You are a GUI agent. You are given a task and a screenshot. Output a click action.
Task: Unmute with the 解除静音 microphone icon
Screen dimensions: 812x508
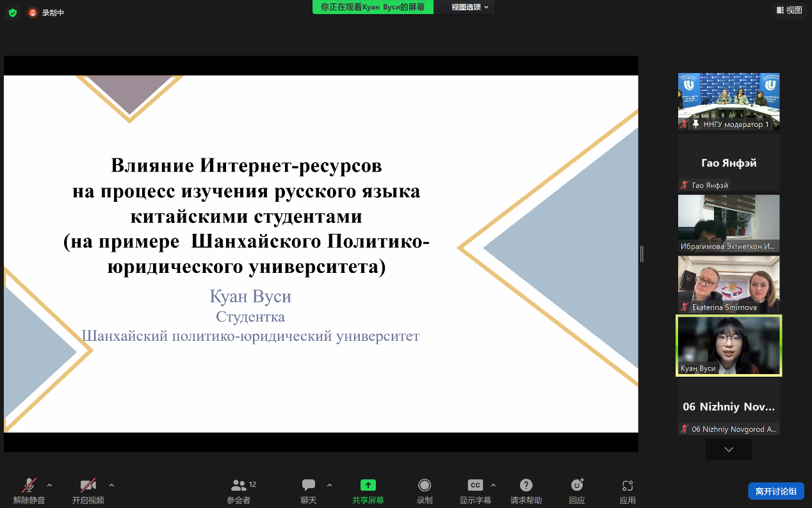tap(29, 485)
